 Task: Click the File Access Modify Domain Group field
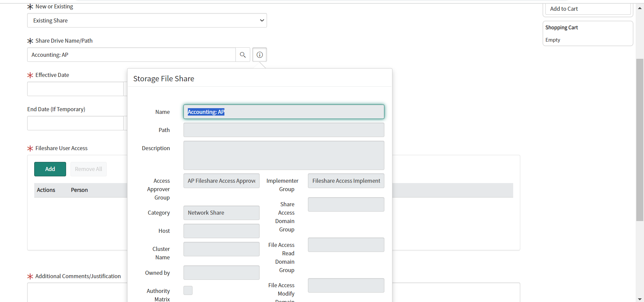pos(346,285)
